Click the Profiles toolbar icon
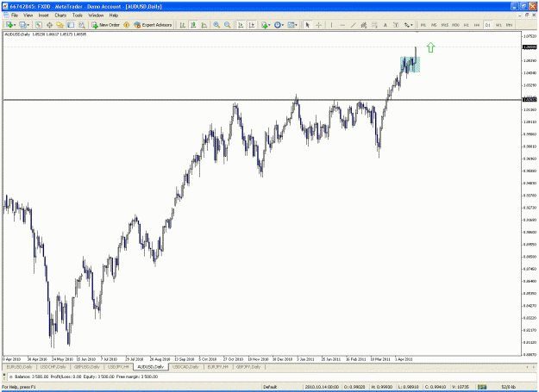Screen dimensions: 539x392 point(22,25)
